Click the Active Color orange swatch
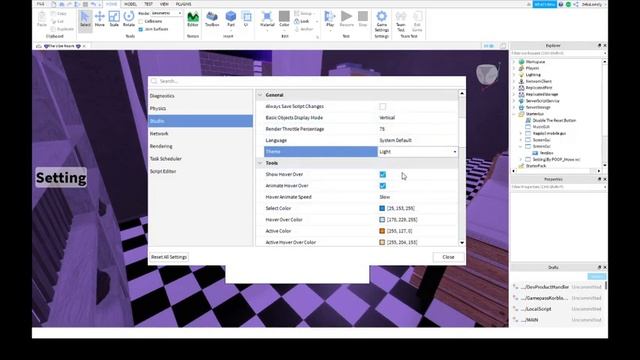Image resolution: width=640 pixels, height=360 pixels. tap(382, 231)
